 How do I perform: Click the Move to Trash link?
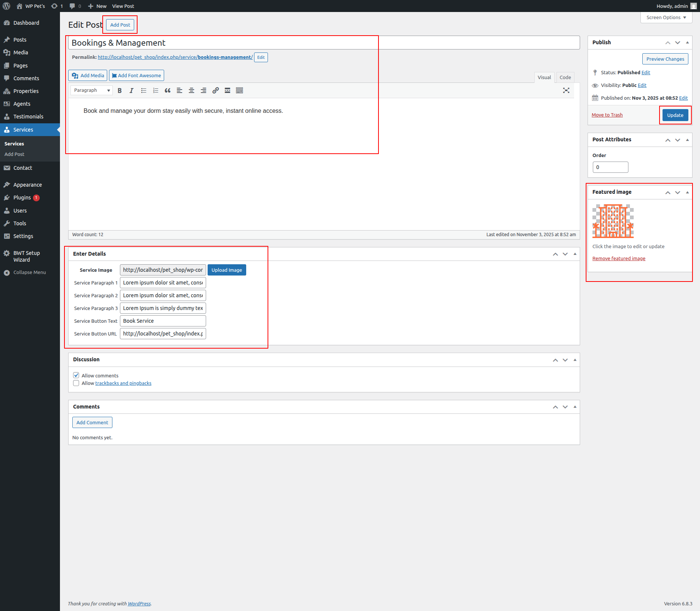click(x=607, y=115)
